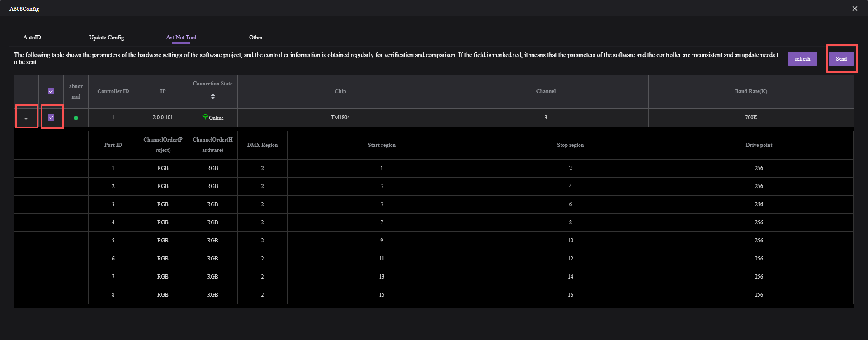Sort by Connection State arrows
This screenshot has height=340, width=868.
[213, 96]
